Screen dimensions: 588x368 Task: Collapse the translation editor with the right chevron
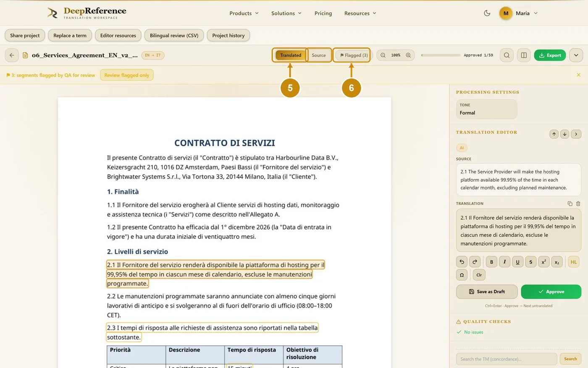[576, 134]
